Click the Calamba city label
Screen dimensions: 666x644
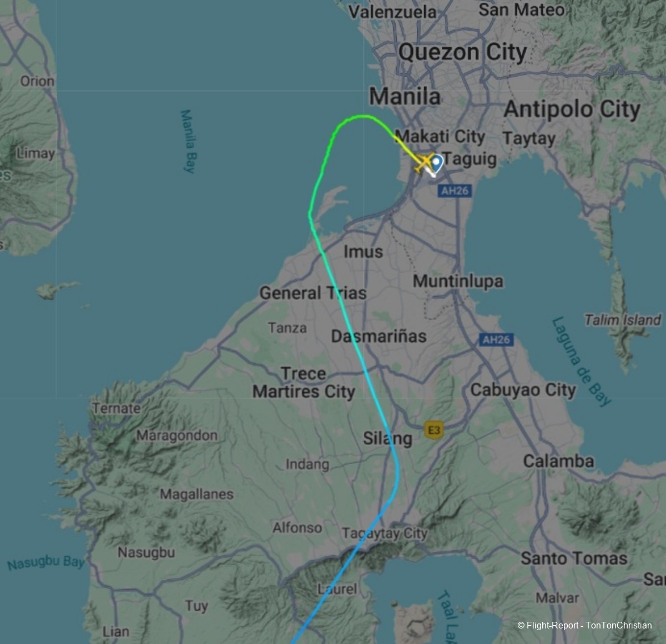click(558, 461)
